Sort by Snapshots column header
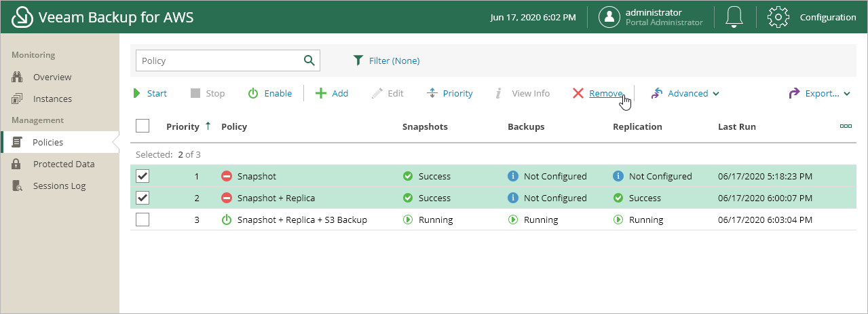The height and width of the screenshot is (314, 868). point(425,126)
